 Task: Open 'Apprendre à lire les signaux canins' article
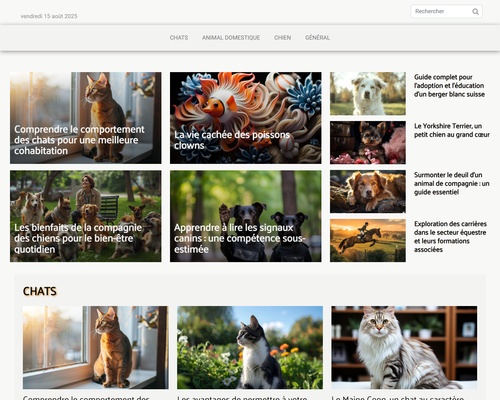(x=246, y=216)
